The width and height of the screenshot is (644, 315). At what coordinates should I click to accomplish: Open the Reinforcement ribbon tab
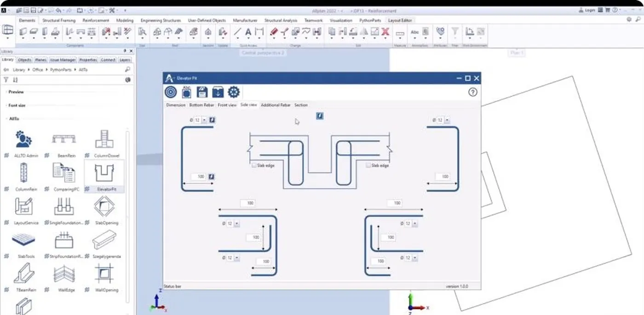(96, 20)
